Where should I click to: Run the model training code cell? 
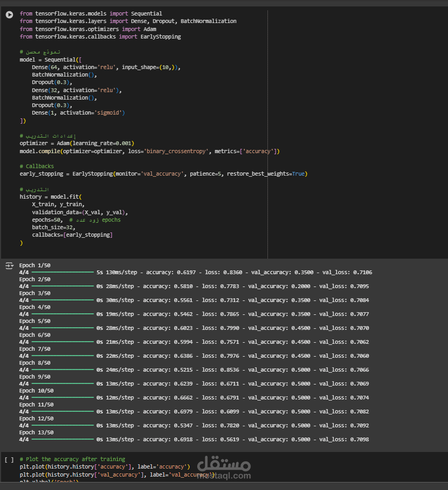tap(9, 14)
